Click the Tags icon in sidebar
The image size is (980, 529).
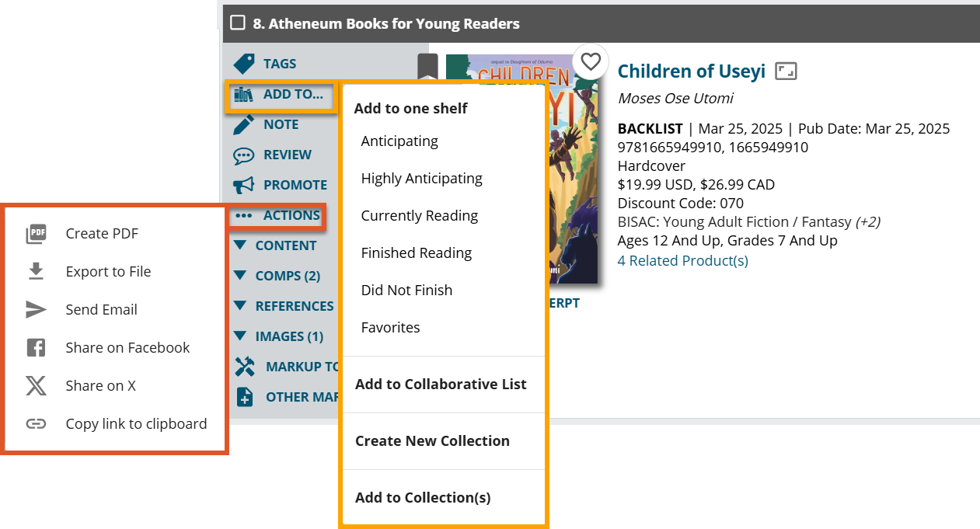(x=244, y=64)
